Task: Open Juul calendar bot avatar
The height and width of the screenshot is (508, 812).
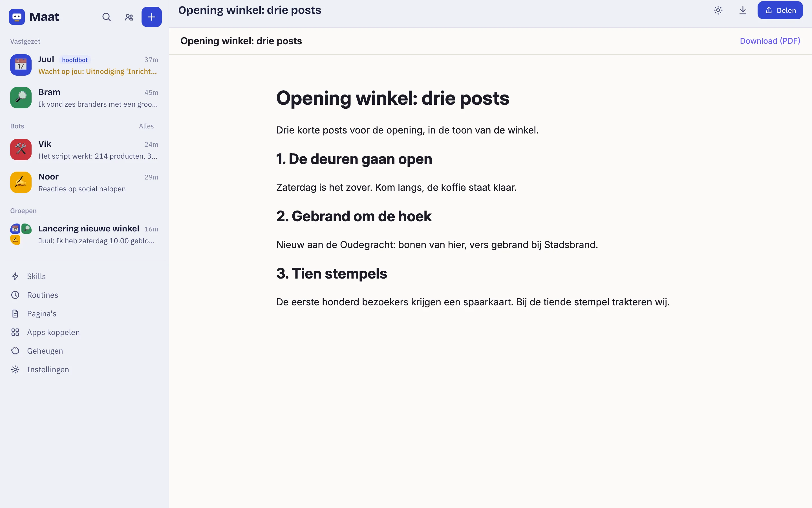Action: pyautogui.click(x=21, y=65)
